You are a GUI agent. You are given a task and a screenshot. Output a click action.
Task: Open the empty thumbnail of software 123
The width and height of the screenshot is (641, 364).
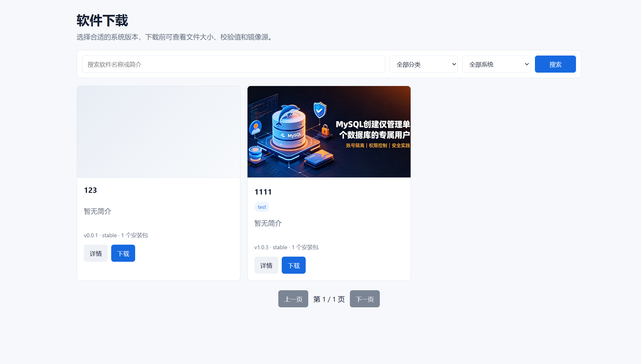coord(159,132)
